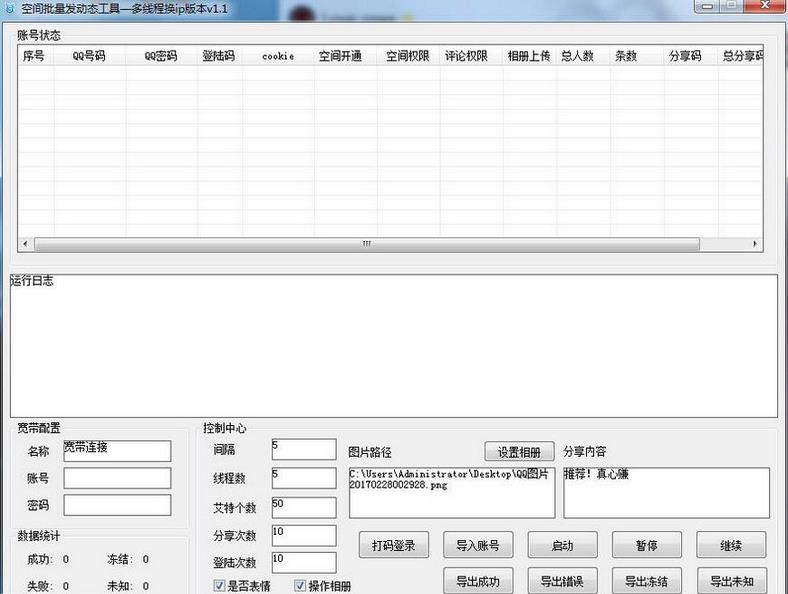
Task: Click the 导入账号 button
Action: tap(478, 545)
